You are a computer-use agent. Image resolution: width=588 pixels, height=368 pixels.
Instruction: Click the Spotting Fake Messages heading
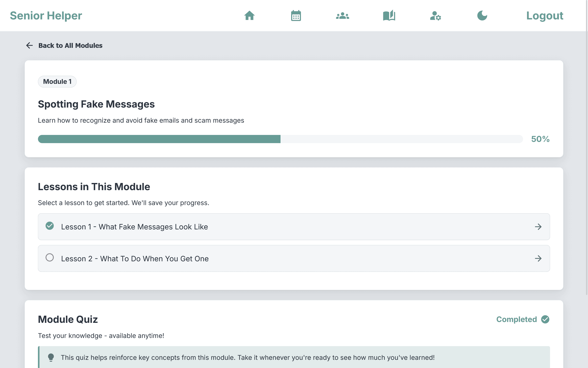pyautogui.click(x=96, y=104)
